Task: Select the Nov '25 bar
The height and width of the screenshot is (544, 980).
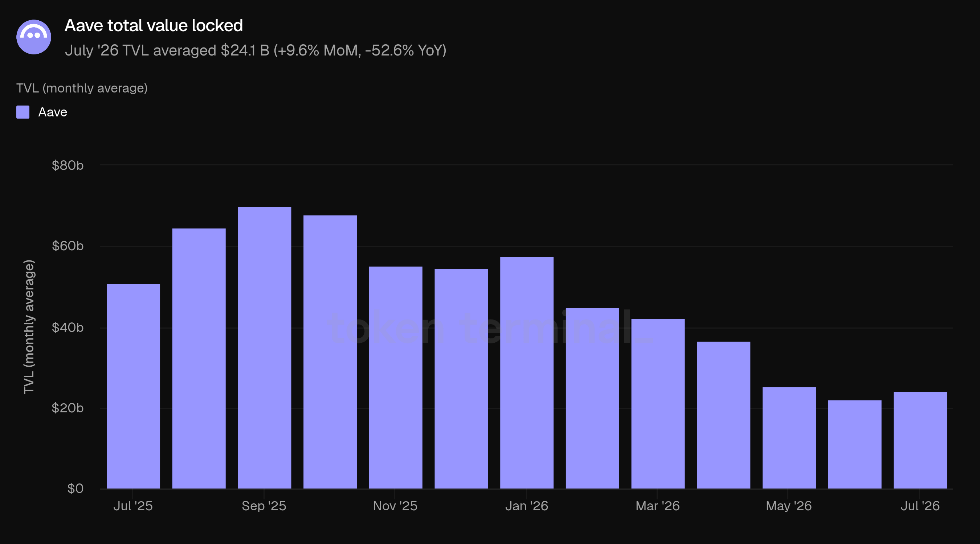Action: [x=396, y=378]
